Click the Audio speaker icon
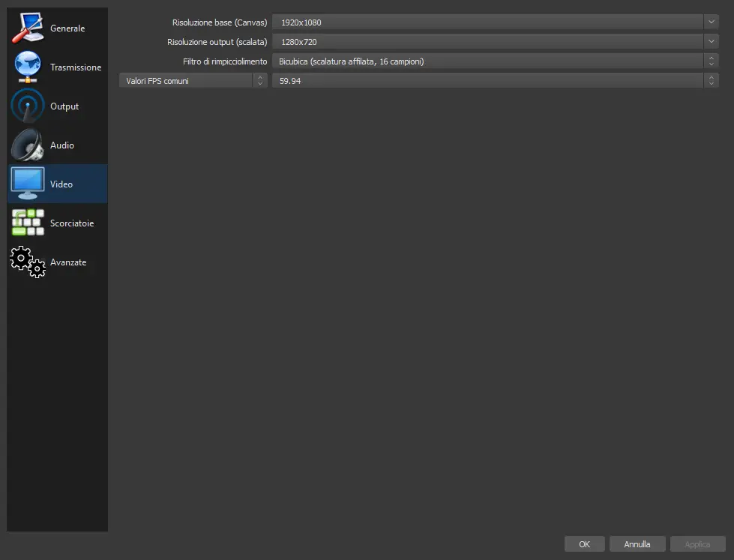The width and height of the screenshot is (734, 560). tap(28, 145)
